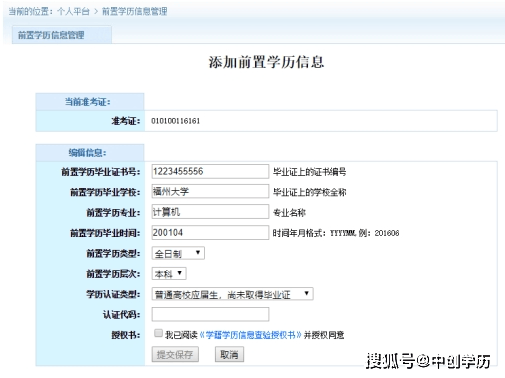The width and height of the screenshot is (505, 378).
Task: Open the 学籍学历信息查验授权书 link
Action: point(250,334)
